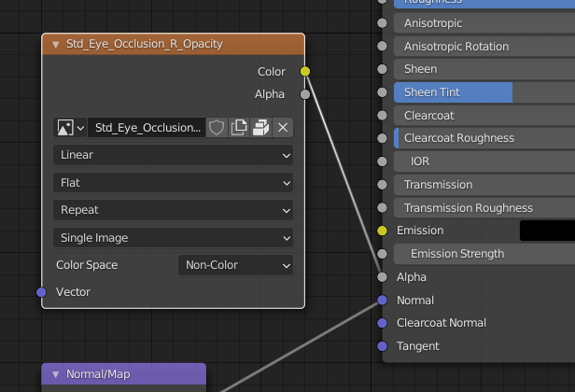Click the open image folder icon
The height and width of the screenshot is (392, 575).
[260, 128]
